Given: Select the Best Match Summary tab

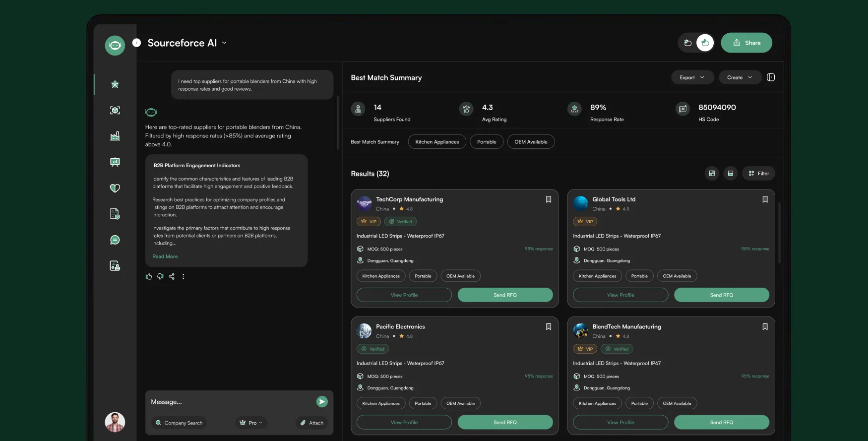Looking at the screenshot, I should click(375, 142).
